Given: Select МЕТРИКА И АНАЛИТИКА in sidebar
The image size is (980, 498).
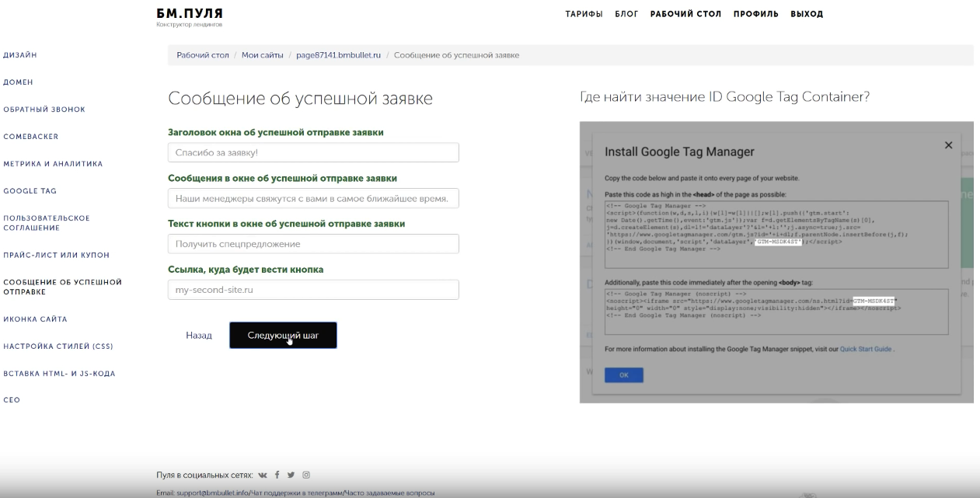Looking at the screenshot, I should [53, 164].
